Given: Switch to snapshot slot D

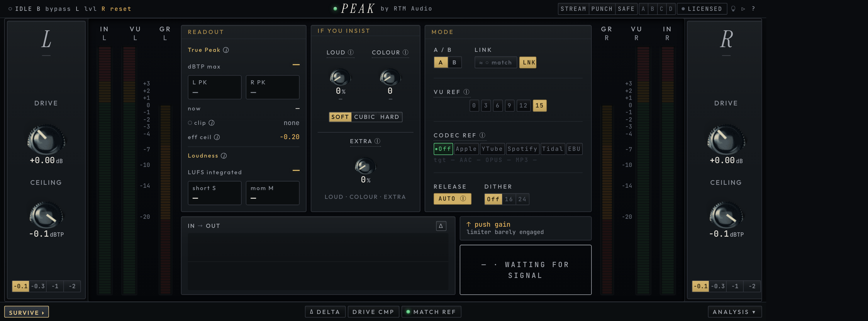Looking at the screenshot, I should tap(671, 9).
